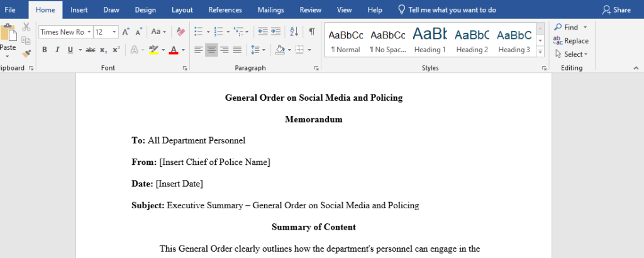Click the Share button
This screenshot has height=258, width=644.
pyautogui.click(x=616, y=9)
